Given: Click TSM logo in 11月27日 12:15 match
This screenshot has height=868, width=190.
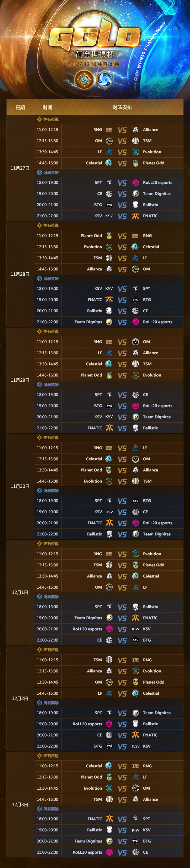Looking at the screenshot, I should (135, 141).
